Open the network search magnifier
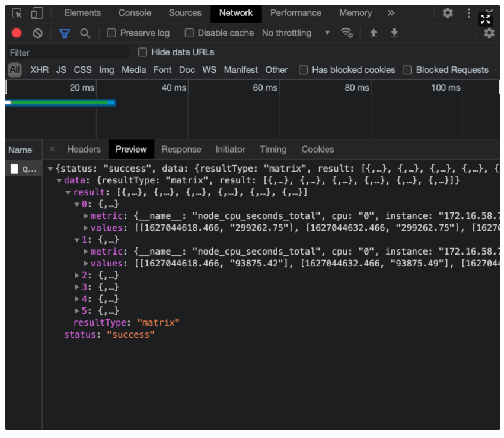Screen dimensions: 504x438 tap(85, 33)
